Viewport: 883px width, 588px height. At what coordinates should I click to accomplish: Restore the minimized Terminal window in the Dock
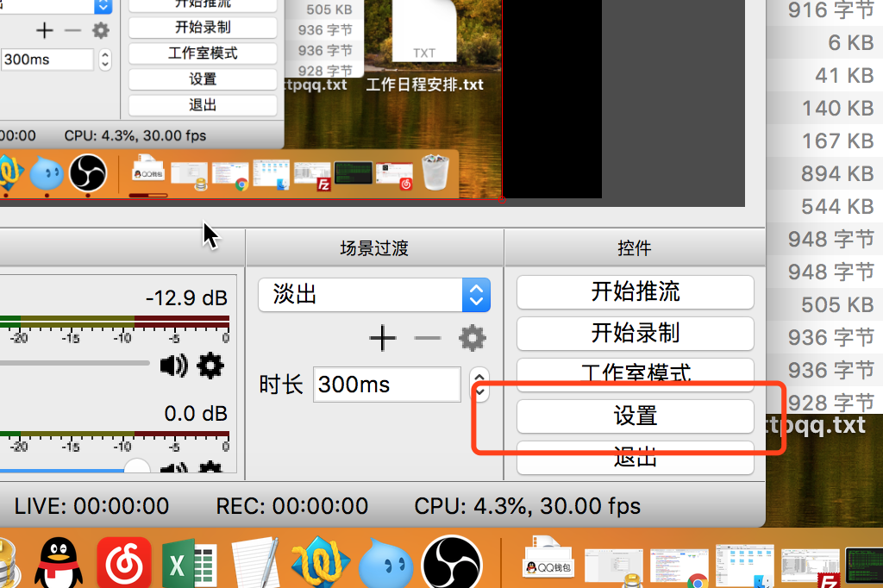coord(864,567)
